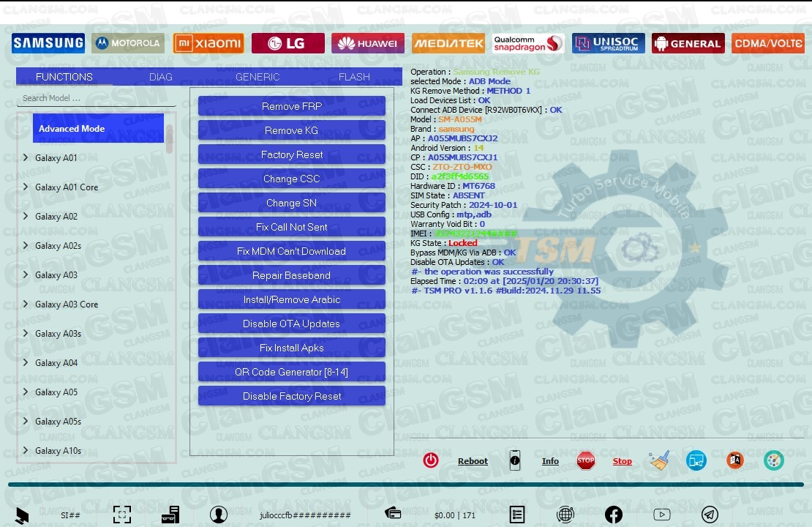The width and height of the screenshot is (812, 527).
Task: Open the orange language translate icon
Action: click(x=735, y=460)
